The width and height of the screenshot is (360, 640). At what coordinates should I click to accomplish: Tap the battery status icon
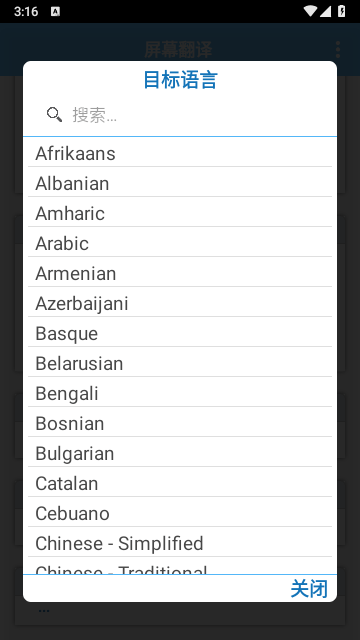(342, 11)
